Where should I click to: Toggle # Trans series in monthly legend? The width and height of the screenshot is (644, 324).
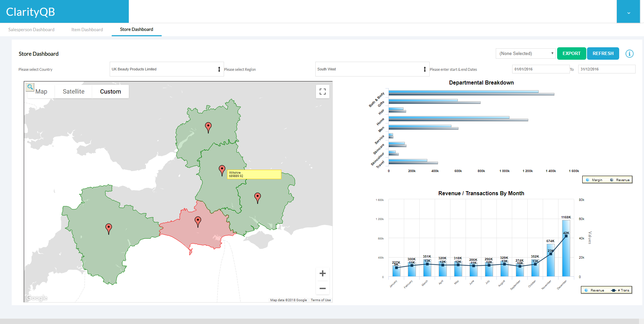(x=621, y=290)
